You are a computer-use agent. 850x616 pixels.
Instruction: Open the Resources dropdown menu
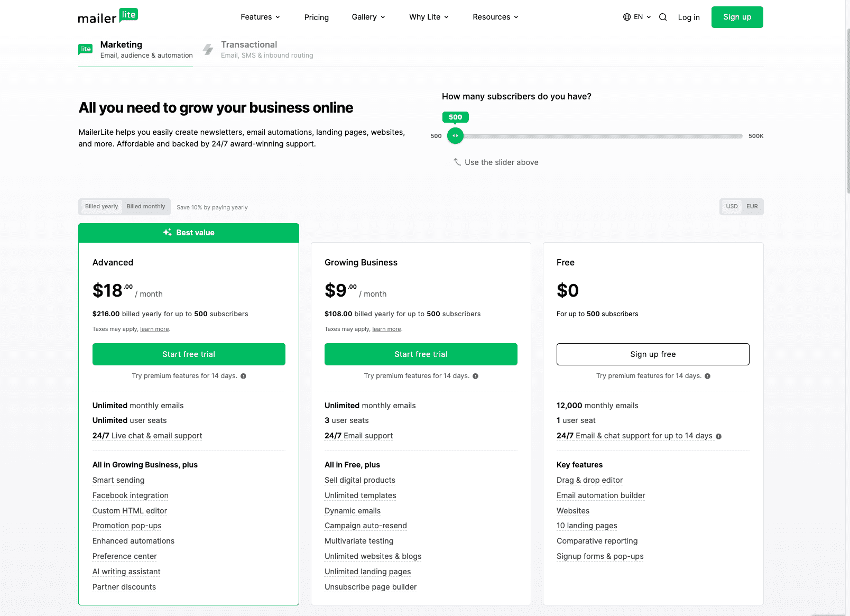tap(495, 17)
